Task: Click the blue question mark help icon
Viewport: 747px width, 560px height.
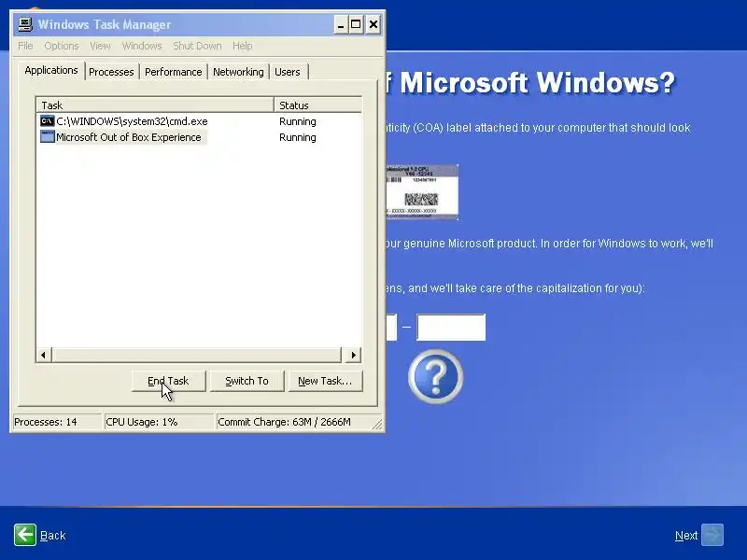Action: coord(435,376)
